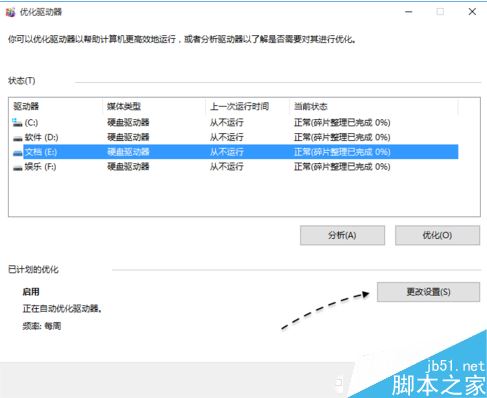Minimize the 优化驱动器 window
Screen dimensions: 487x398
pyautogui.click(x=409, y=12)
